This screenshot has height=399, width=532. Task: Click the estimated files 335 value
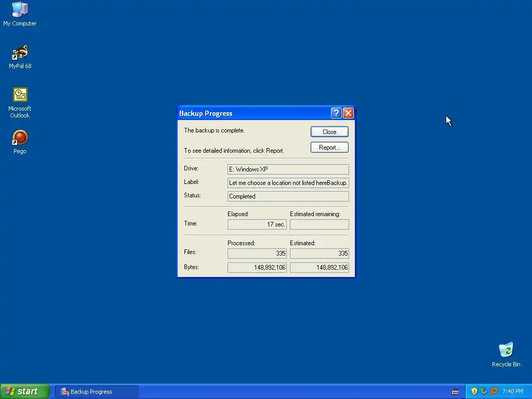[x=320, y=254]
